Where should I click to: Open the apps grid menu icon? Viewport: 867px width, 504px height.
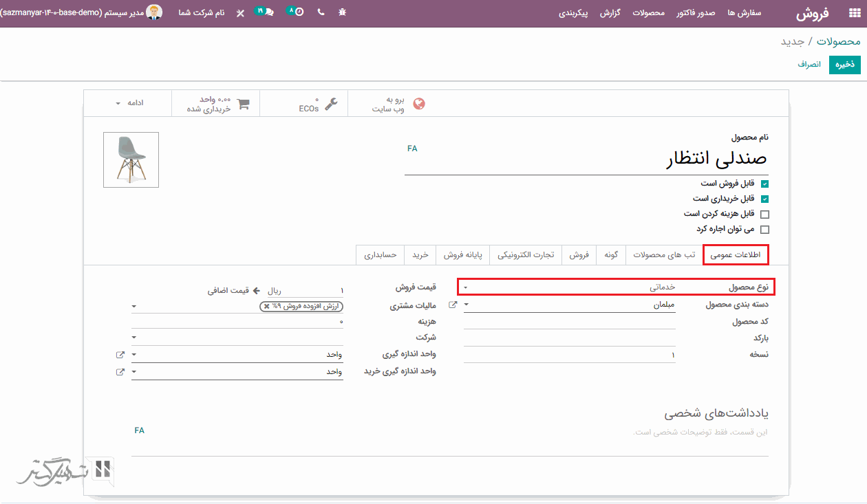[854, 13]
